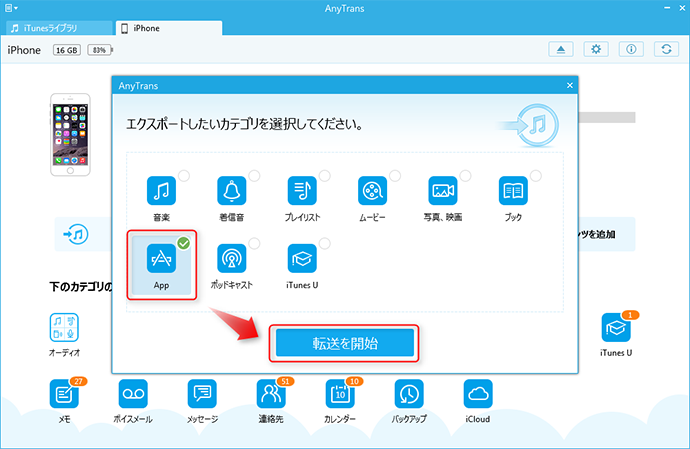690x449 pixels.
Task: Click the 83% battery indicator
Action: point(100,50)
